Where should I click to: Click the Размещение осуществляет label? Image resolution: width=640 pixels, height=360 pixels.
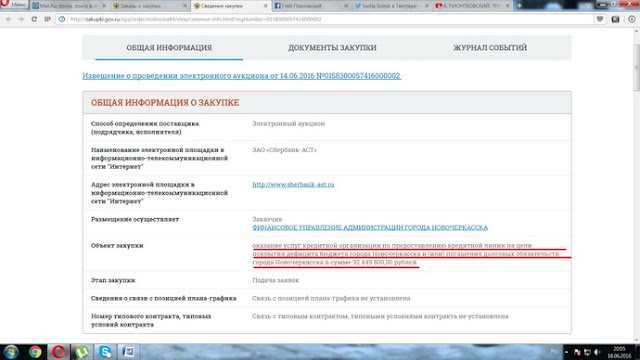135,219
